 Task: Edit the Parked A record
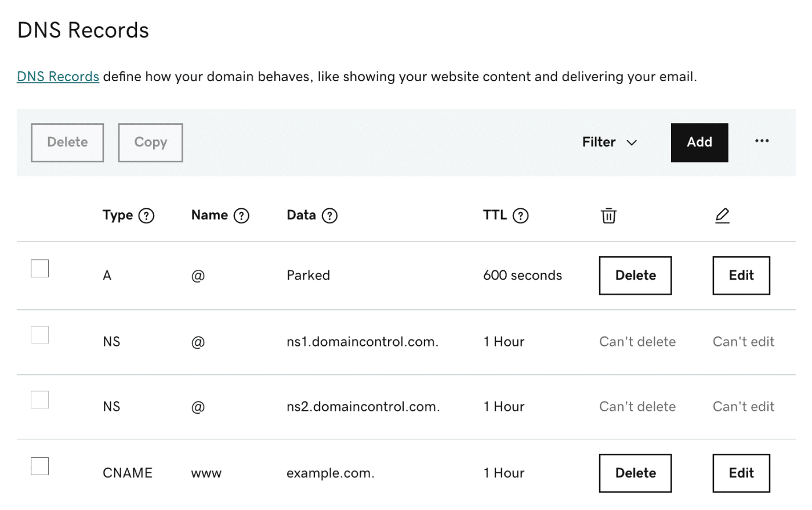tap(741, 275)
